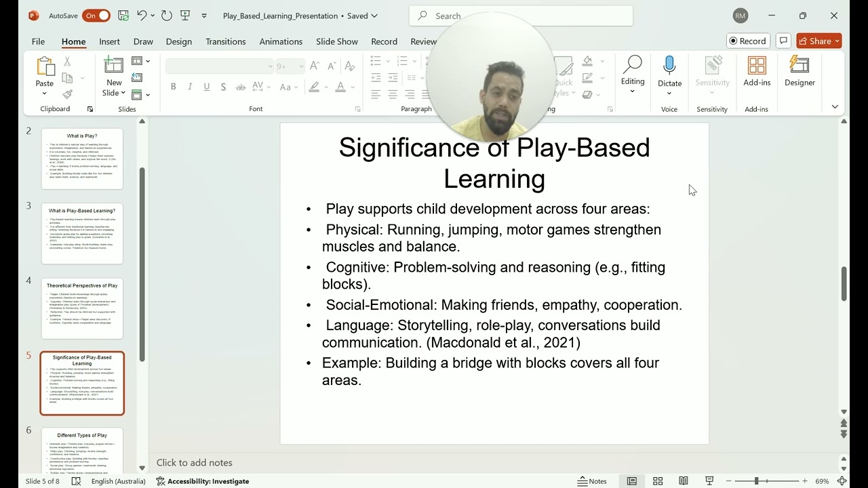Undo the last action
This screenshot has height=488, width=868.
[142, 15]
